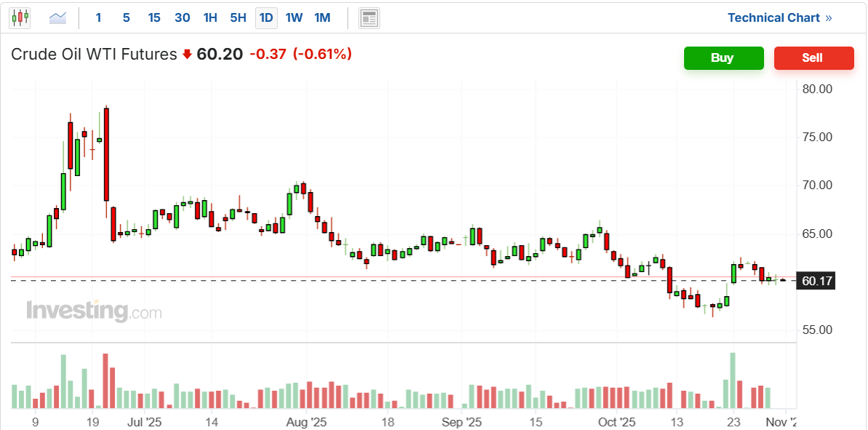Switch to the area chart icon
The height and width of the screenshot is (430, 868).
(x=57, y=17)
